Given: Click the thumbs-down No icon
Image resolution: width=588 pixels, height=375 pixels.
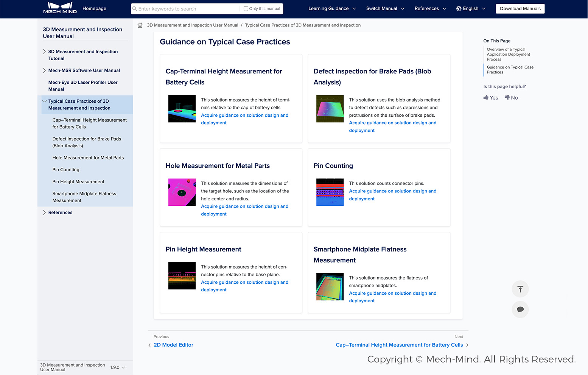Looking at the screenshot, I should pyautogui.click(x=507, y=97).
